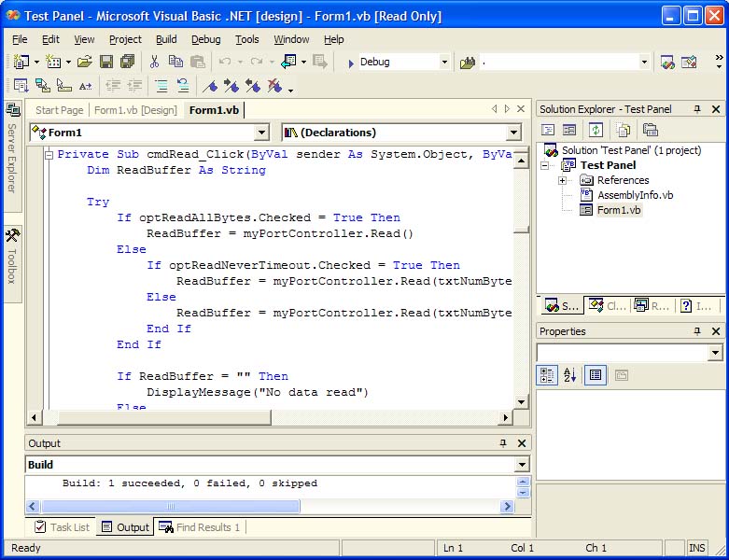Click the Start debug play arrow
The width and height of the screenshot is (729, 560).
(x=349, y=63)
